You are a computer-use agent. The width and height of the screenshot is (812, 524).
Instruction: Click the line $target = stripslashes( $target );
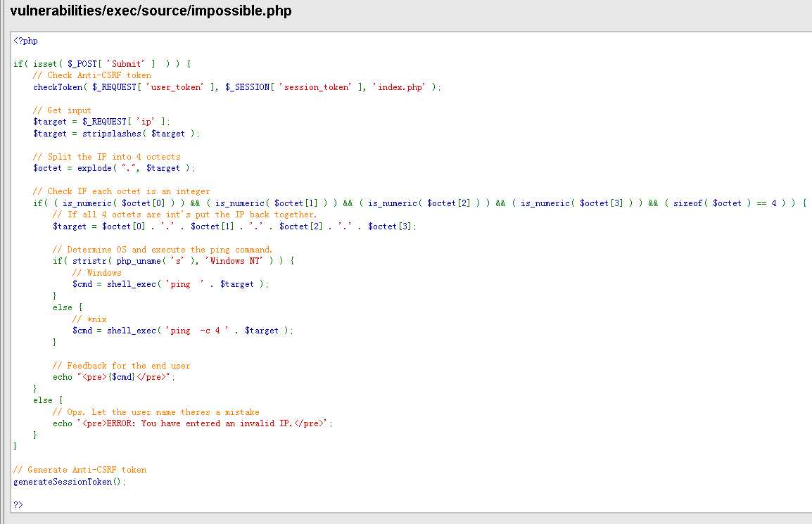116,134
